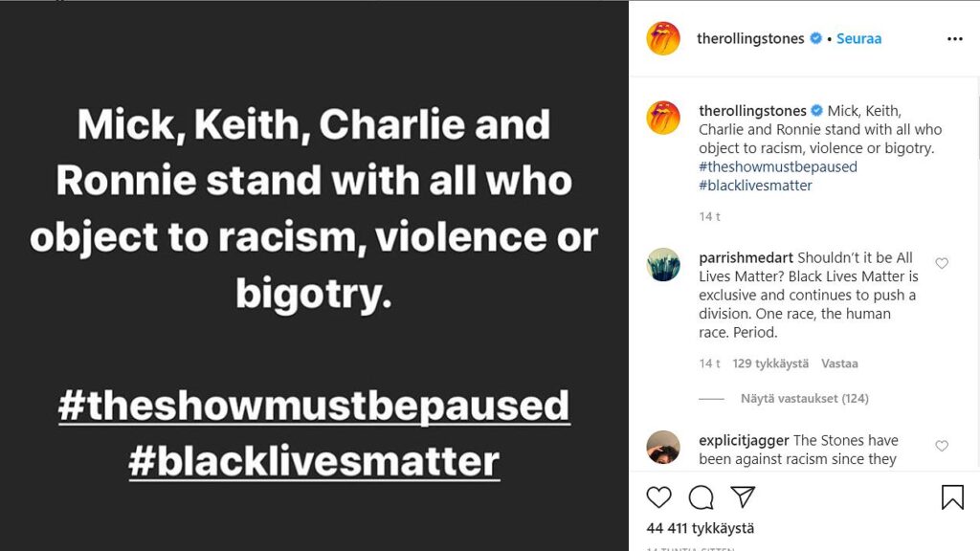Share post with paper plane icon
The image size is (980, 551).
tap(743, 497)
